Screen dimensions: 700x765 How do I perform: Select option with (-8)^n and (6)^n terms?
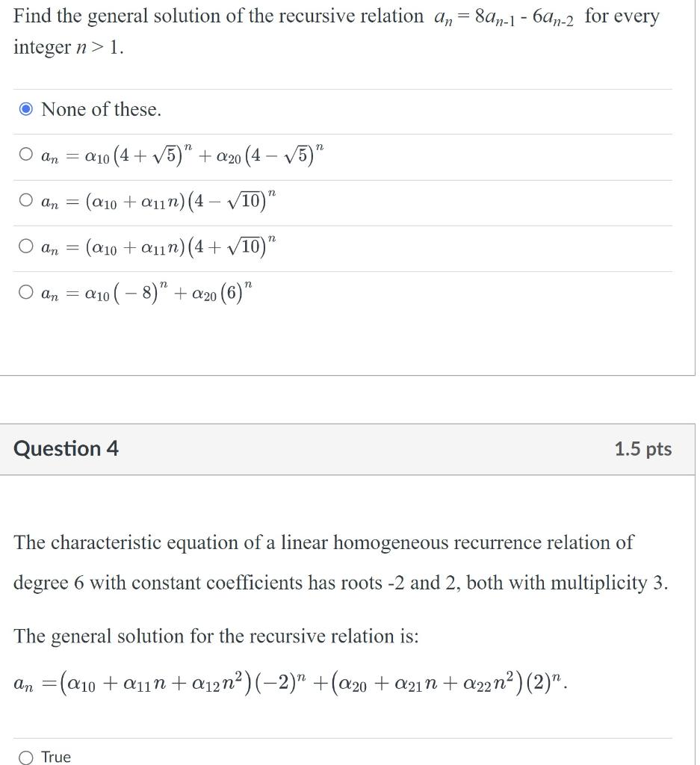pyautogui.click(x=25, y=291)
